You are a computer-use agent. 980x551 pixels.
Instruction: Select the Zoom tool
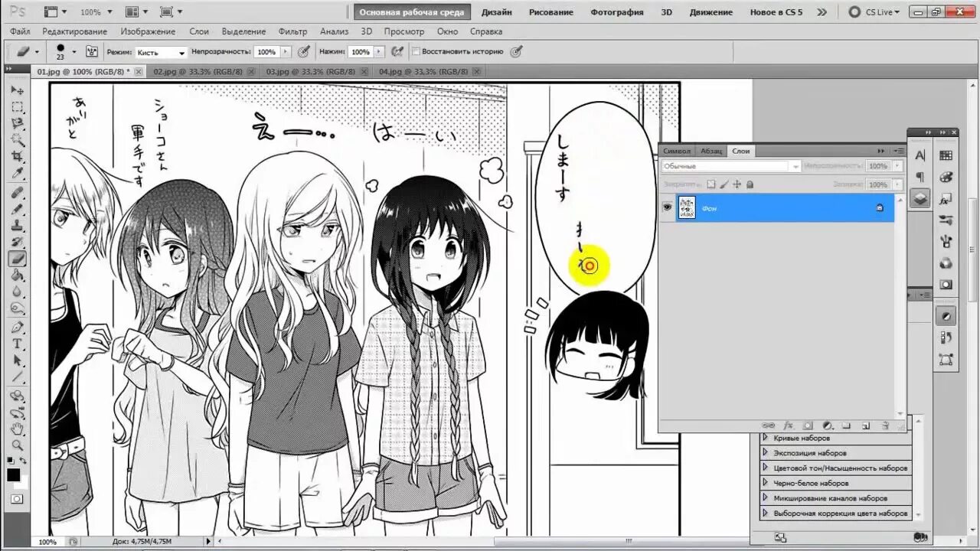pos(17,445)
